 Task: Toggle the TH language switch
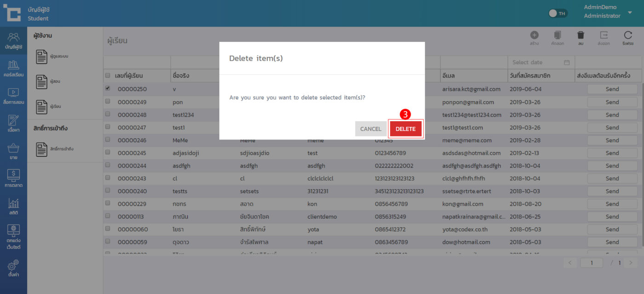558,13
